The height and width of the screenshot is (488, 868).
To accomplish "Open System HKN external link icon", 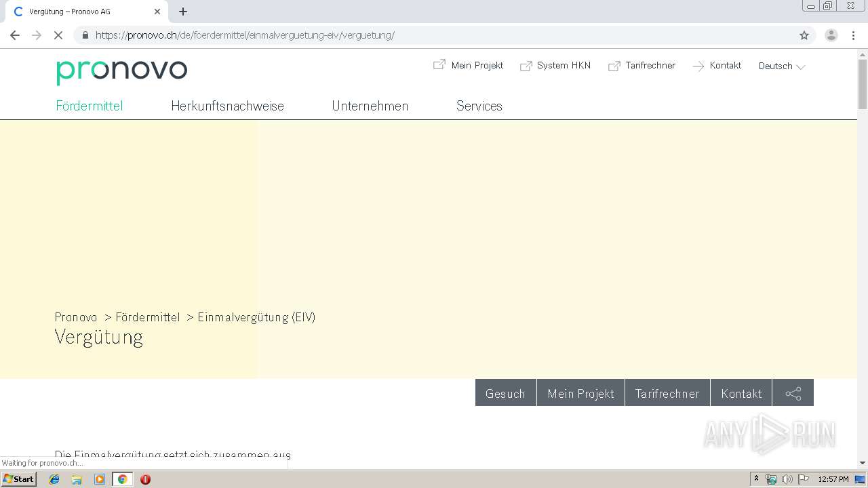I will pyautogui.click(x=526, y=66).
